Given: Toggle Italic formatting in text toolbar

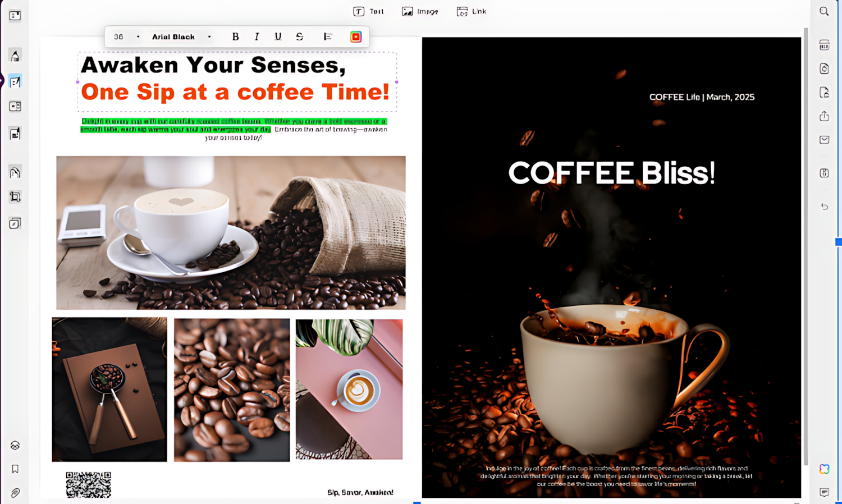Looking at the screenshot, I should (x=257, y=36).
